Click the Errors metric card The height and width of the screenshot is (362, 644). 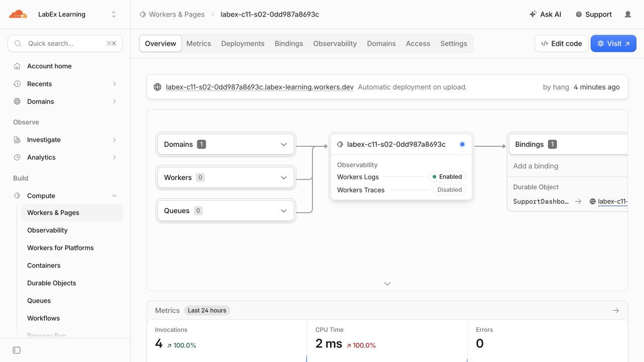[548, 341]
